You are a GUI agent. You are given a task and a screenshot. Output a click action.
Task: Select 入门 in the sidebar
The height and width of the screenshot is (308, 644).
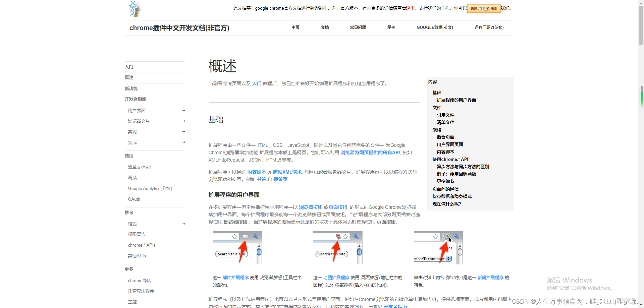[x=129, y=67]
